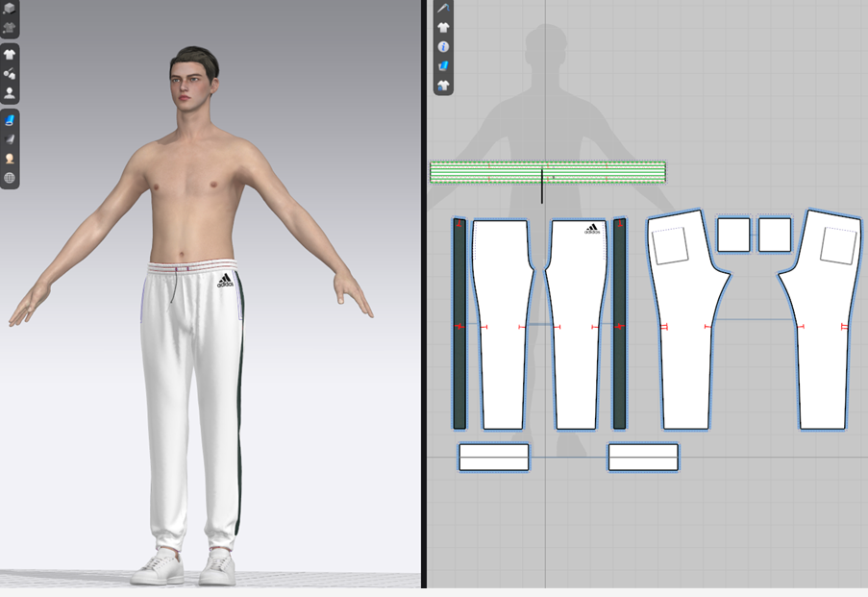Toggle the white t-shirt icon in 2D window toolbar

pos(443,28)
